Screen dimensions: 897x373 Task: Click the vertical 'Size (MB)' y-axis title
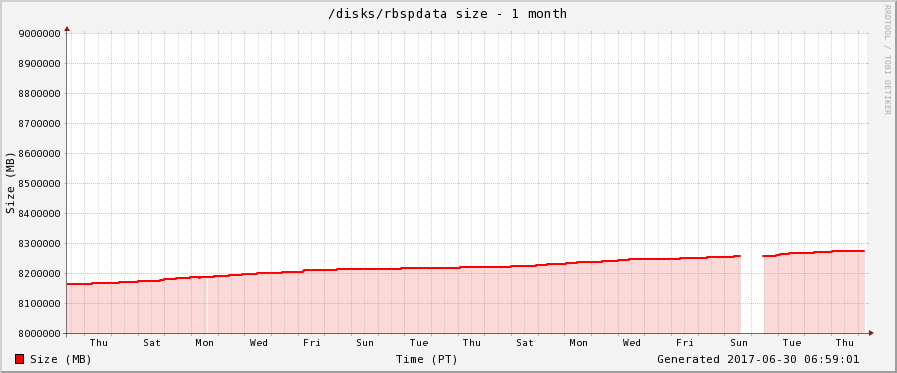tap(10, 183)
